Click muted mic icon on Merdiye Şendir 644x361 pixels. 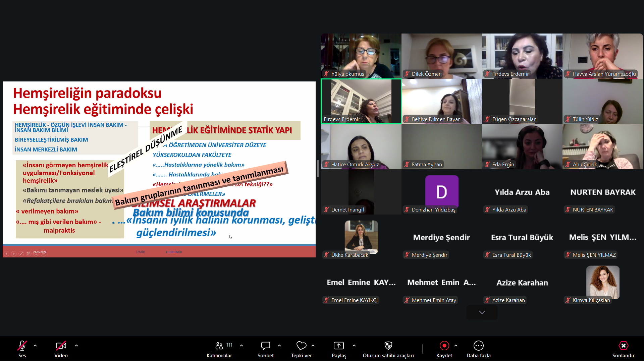coord(407,255)
